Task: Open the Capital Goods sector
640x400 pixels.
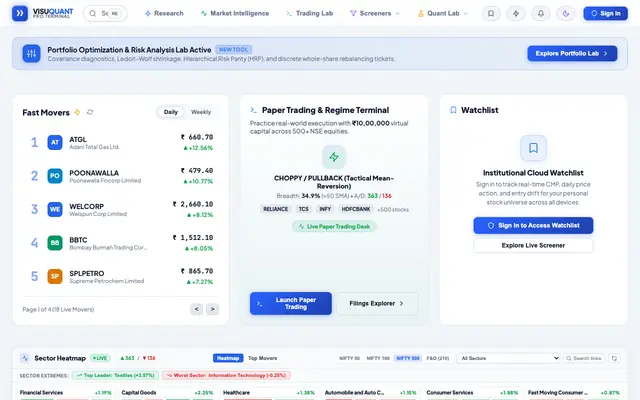Action: 139,393
